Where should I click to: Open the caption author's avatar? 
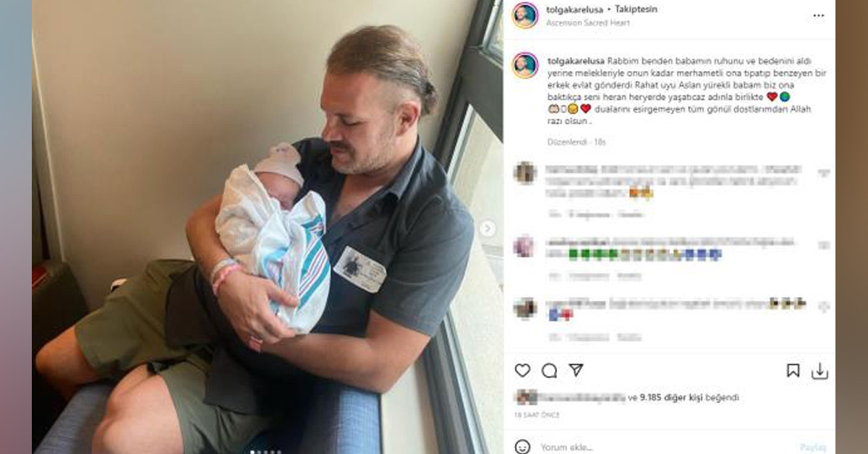click(x=525, y=66)
